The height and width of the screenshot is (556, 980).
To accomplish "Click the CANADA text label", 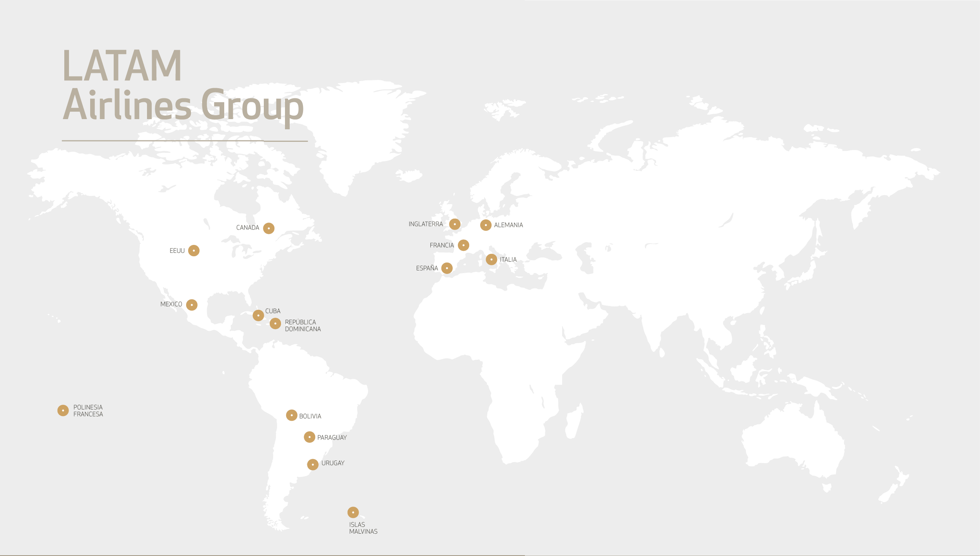I will (248, 228).
